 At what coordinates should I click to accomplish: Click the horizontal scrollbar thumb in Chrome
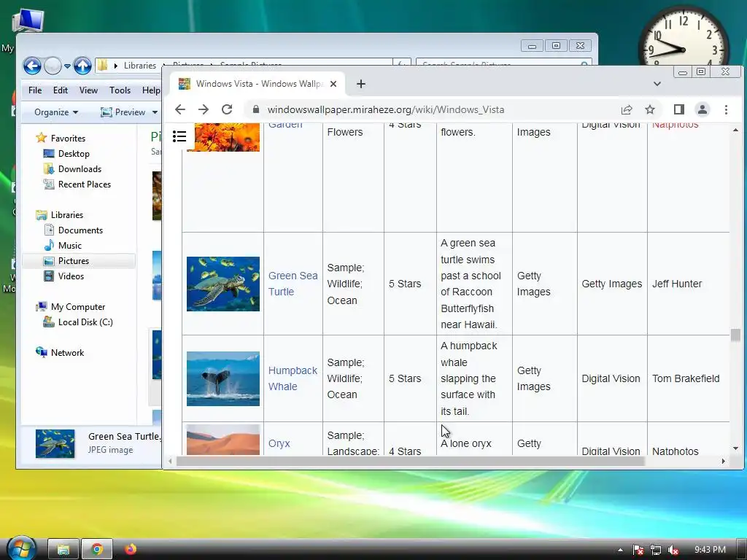point(410,461)
